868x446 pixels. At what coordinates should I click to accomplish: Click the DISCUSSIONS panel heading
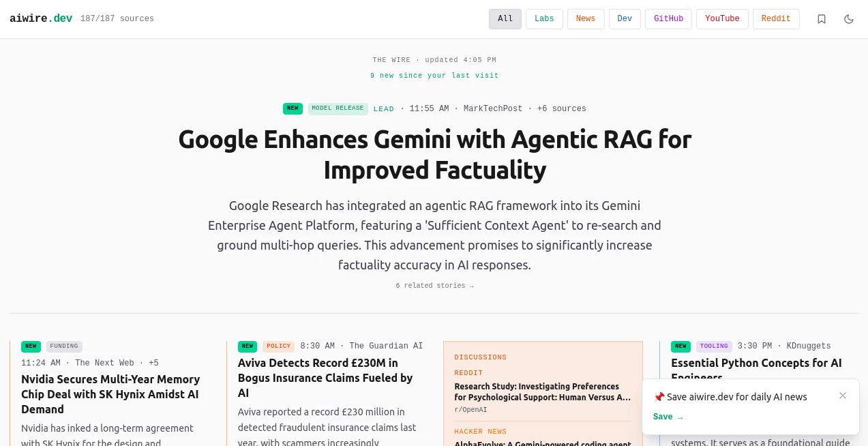pos(481,357)
